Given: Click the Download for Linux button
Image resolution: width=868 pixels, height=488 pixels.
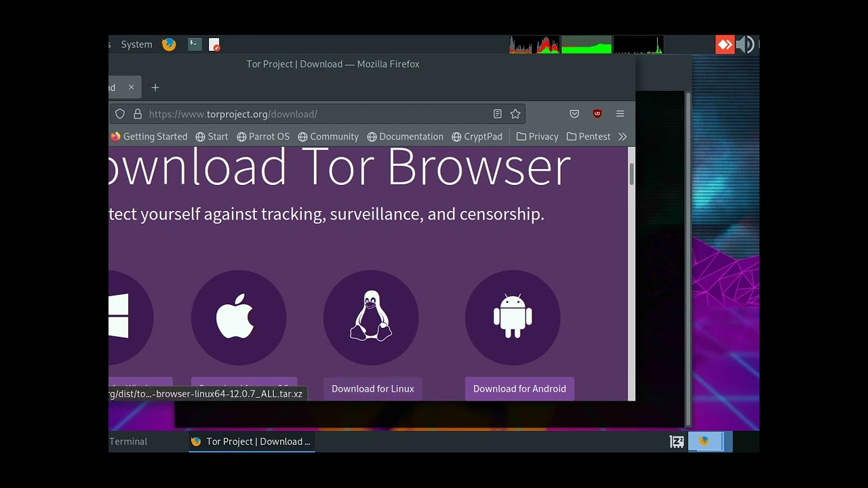Looking at the screenshot, I should (x=373, y=388).
